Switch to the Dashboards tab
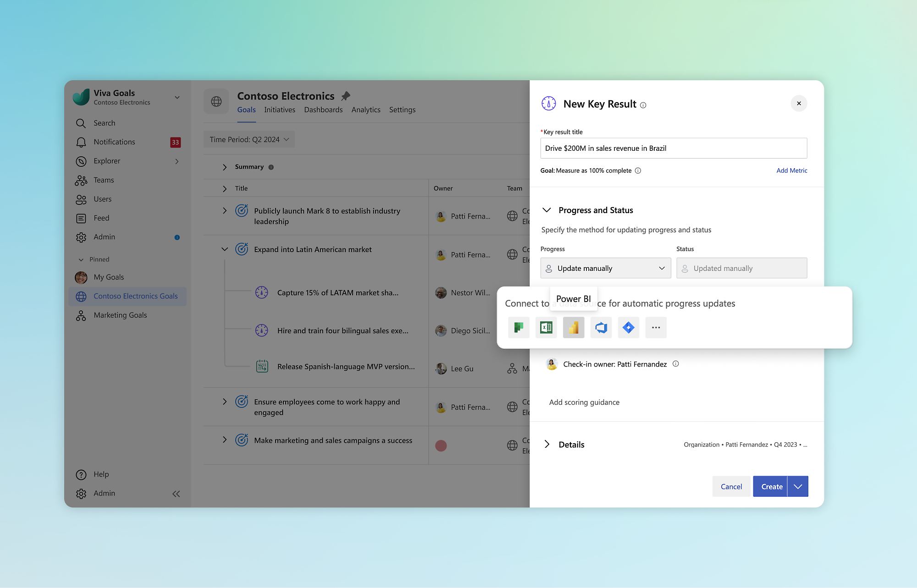The height and width of the screenshot is (588, 917). click(x=323, y=110)
